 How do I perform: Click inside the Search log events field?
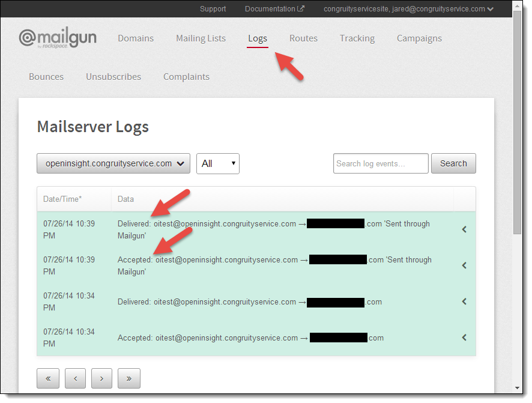380,163
